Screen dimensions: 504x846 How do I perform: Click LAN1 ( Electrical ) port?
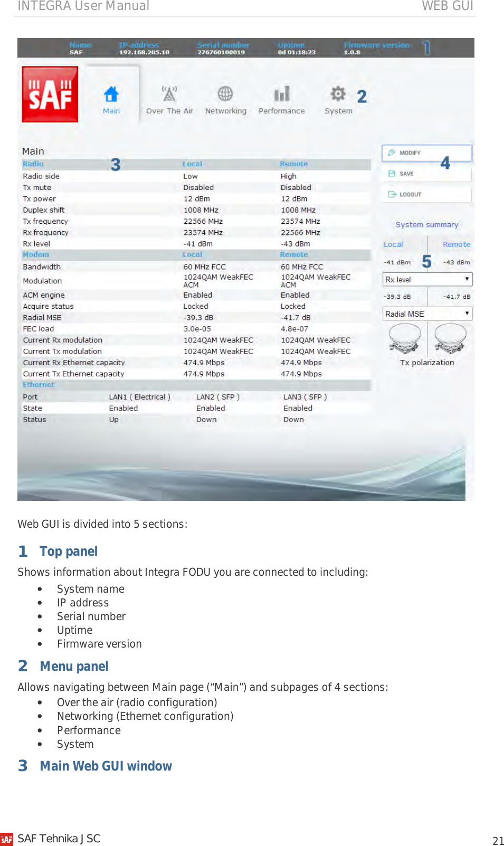click(x=140, y=397)
